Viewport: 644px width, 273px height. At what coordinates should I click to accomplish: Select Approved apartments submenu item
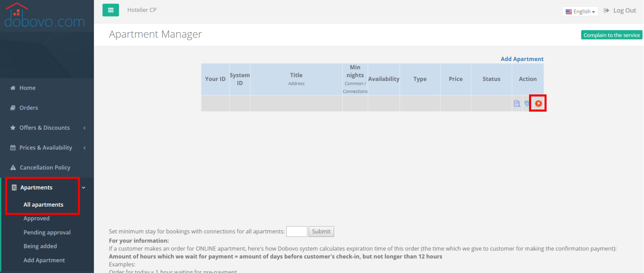(36, 218)
